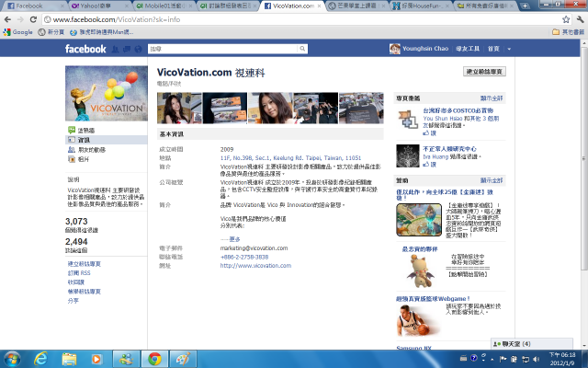The image size is (588, 368).
Task: Open the COSTCO recommended page link
Action: [x=458, y=110]
